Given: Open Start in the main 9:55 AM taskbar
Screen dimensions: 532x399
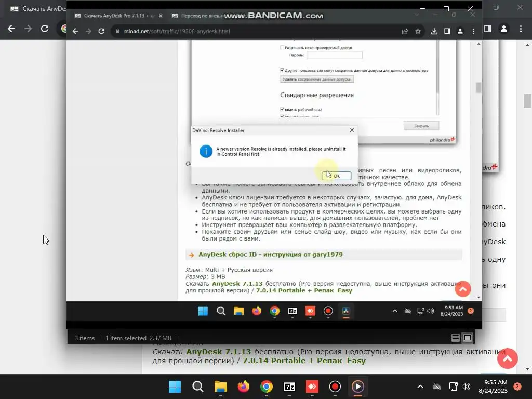Looking at the screenshot, I should pos(175,387).
